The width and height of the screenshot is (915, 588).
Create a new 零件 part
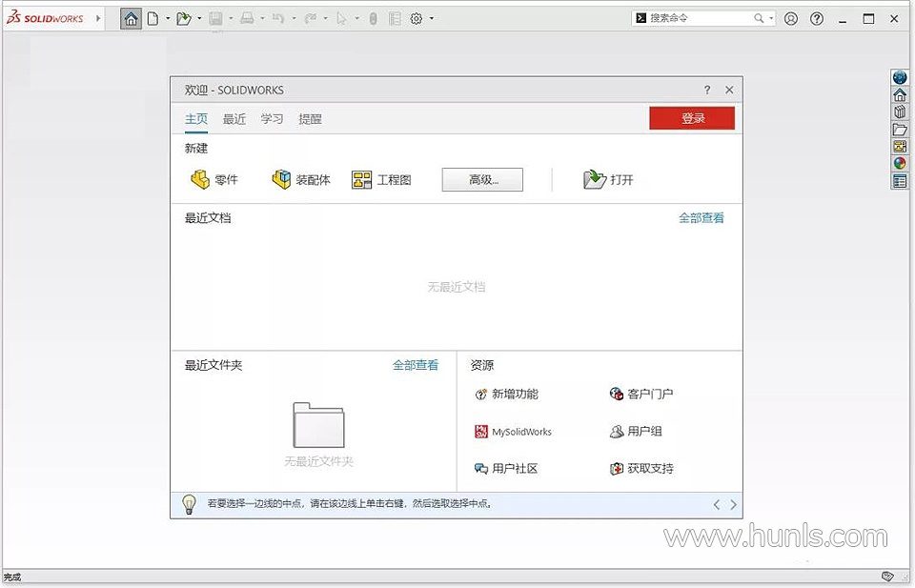point(214,180)
